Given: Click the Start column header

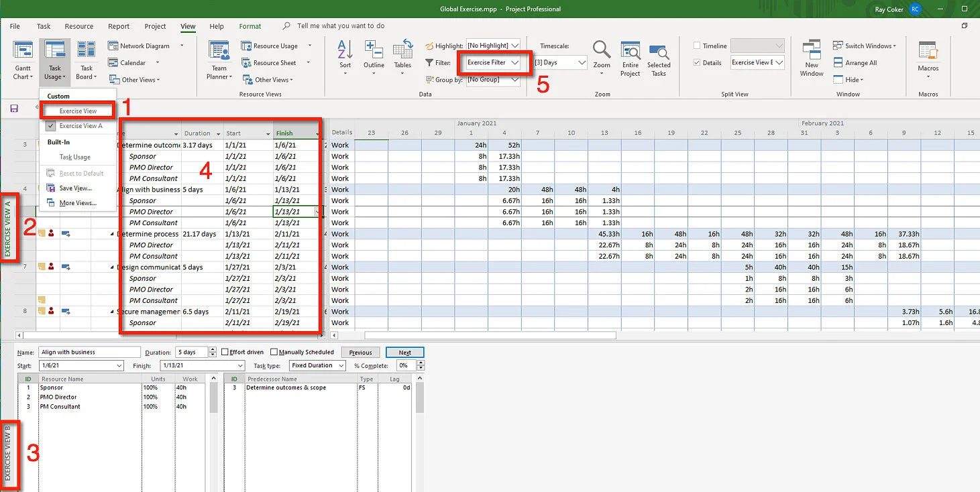Looking at the screenshot, I should coord(248,133).
